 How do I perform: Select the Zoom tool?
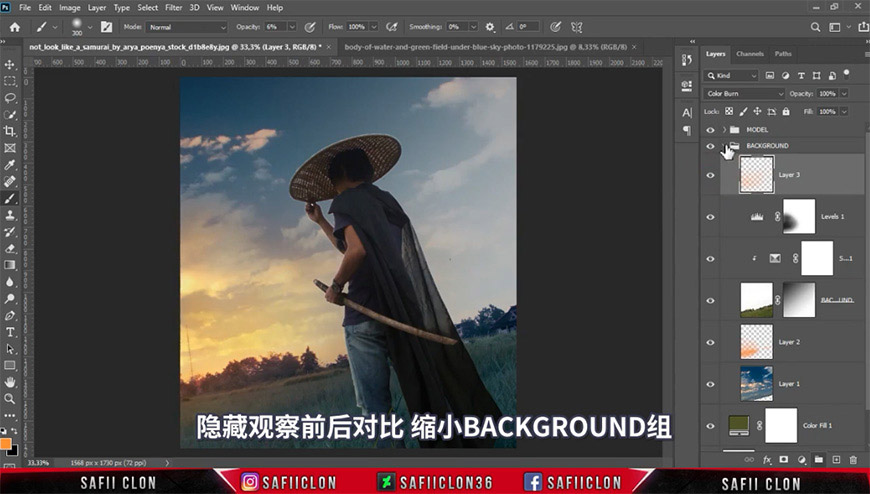point(10,399)
